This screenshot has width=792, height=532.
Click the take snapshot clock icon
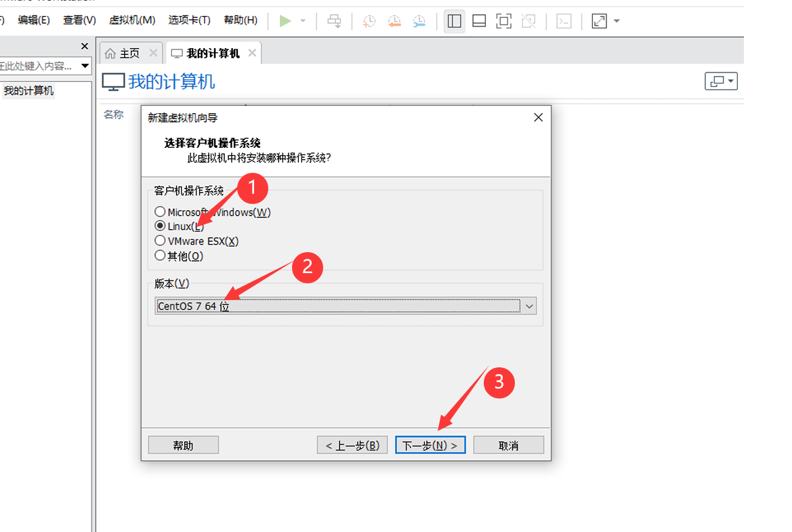[369, 21]
